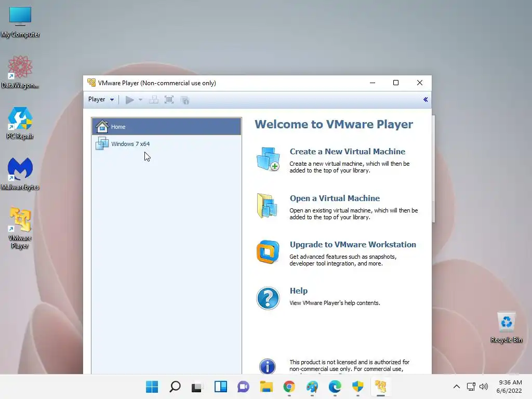Click the Create New VM icon
The width and height of the screenshot is (532, 399).
tap(268, 159)
